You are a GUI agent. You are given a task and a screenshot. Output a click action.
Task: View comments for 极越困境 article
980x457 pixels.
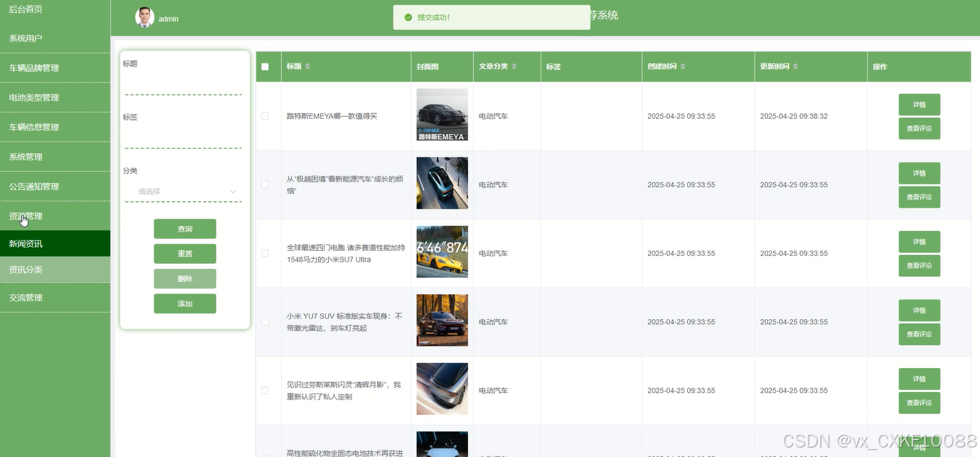919,197
